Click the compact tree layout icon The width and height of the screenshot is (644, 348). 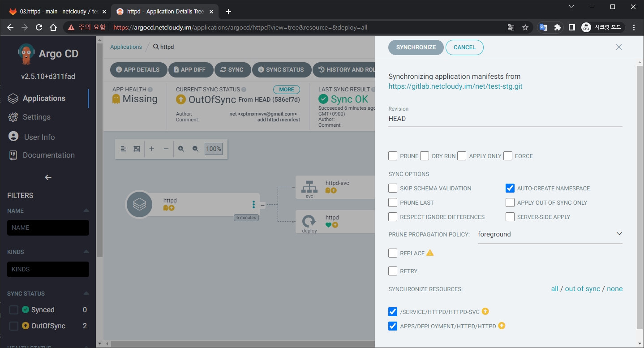pyautogui.click(x=124, y=149)
